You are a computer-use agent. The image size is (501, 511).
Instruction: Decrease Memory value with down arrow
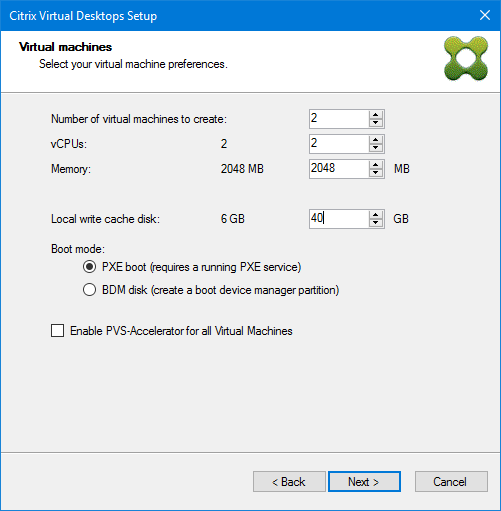pyautogui.click(x=376, y=173)
